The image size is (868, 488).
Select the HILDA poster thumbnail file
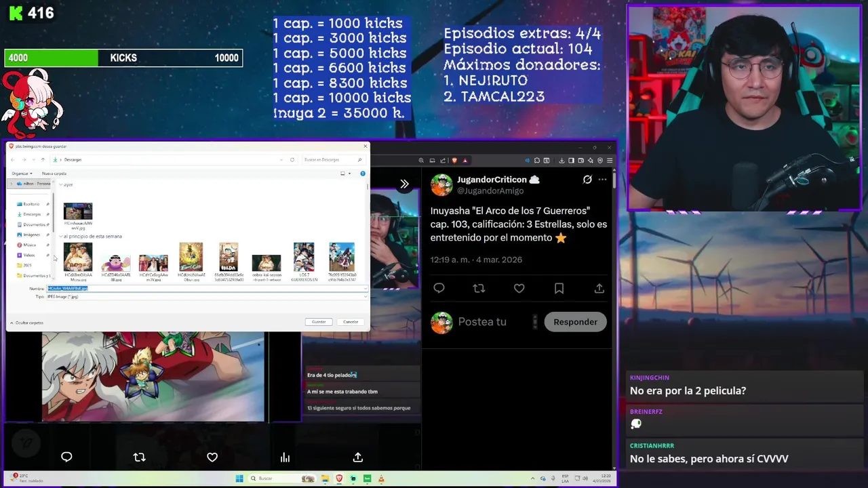229,257
